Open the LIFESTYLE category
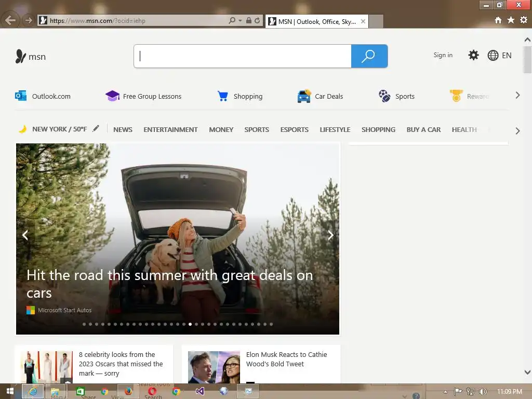Viewport: 532px width, 399px height. (x=335, y=129)
